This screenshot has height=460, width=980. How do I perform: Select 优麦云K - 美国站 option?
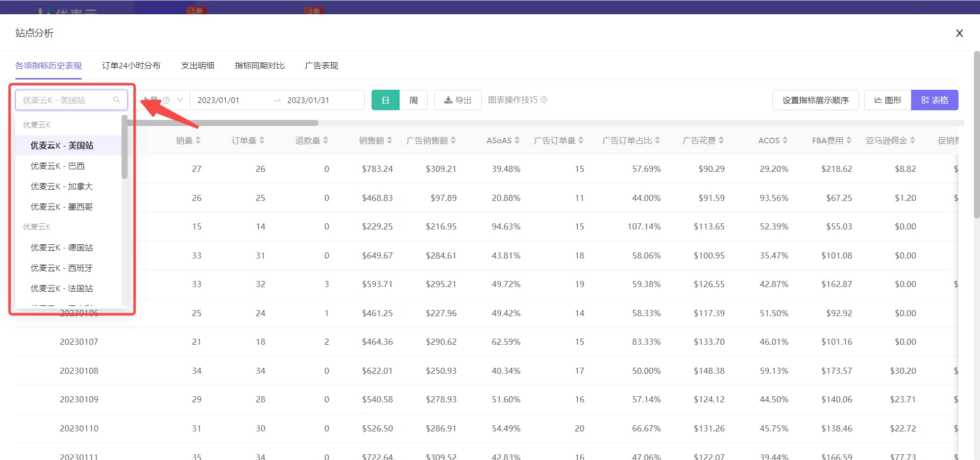coord(68,145)
